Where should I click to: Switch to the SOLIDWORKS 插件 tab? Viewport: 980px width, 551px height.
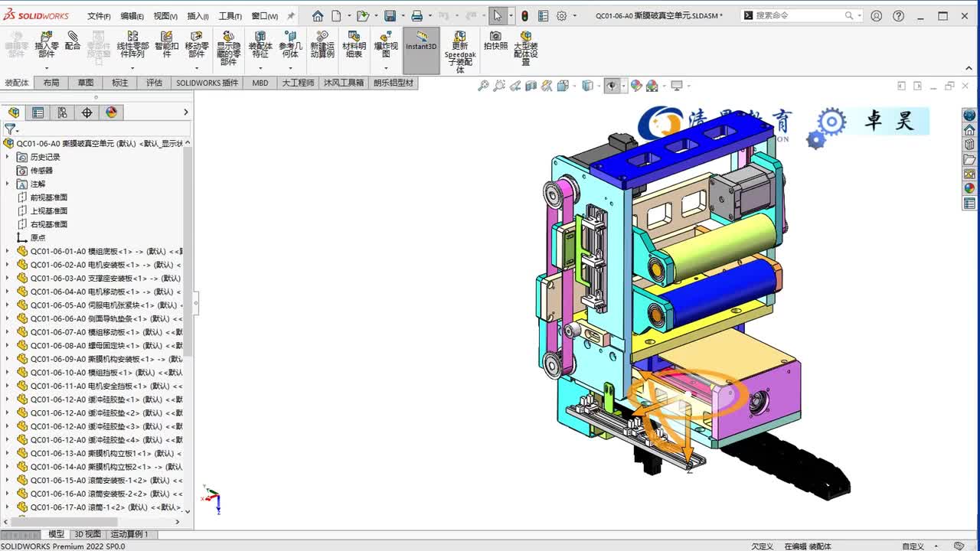tap(207, 83)
